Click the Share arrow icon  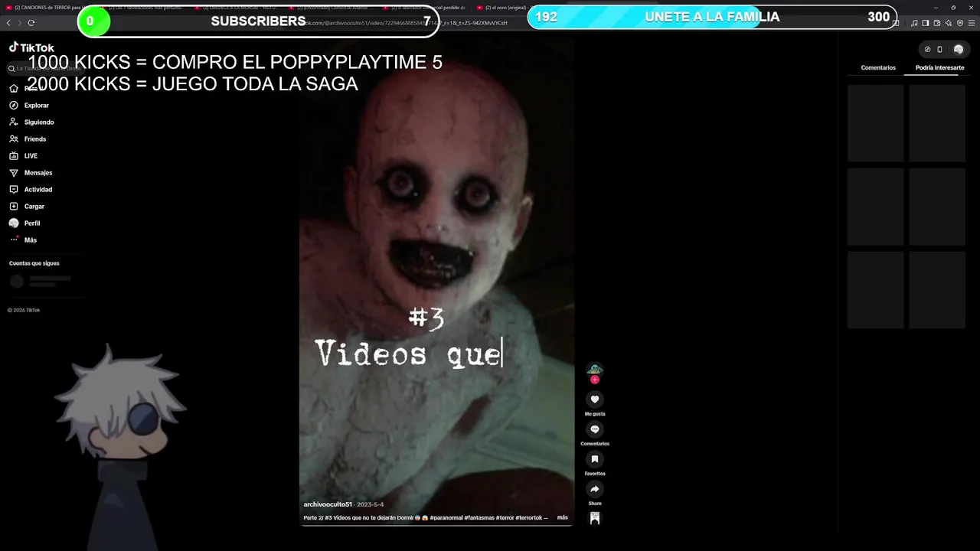pyautogui.click(x=595, y=489)
